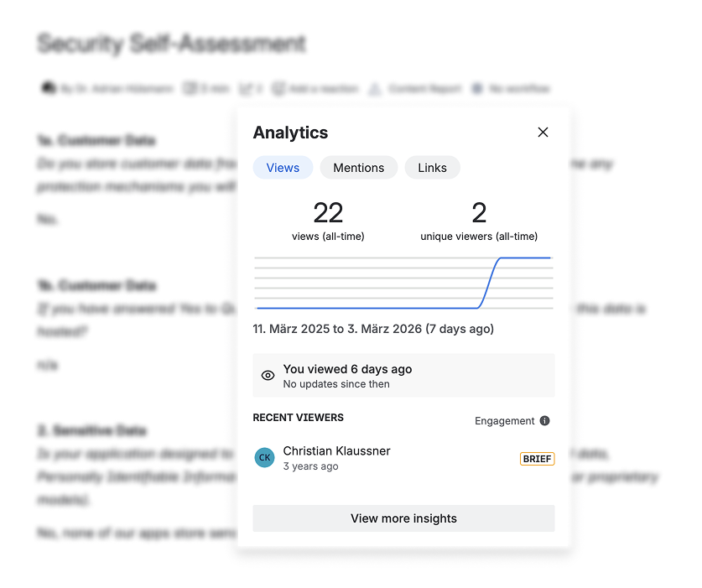Image resolution: width=702 pixels, height=588 pixels.
Task: Click the BRIEF engagement badge
Action: pyautogui.click(x=537, y=459)
